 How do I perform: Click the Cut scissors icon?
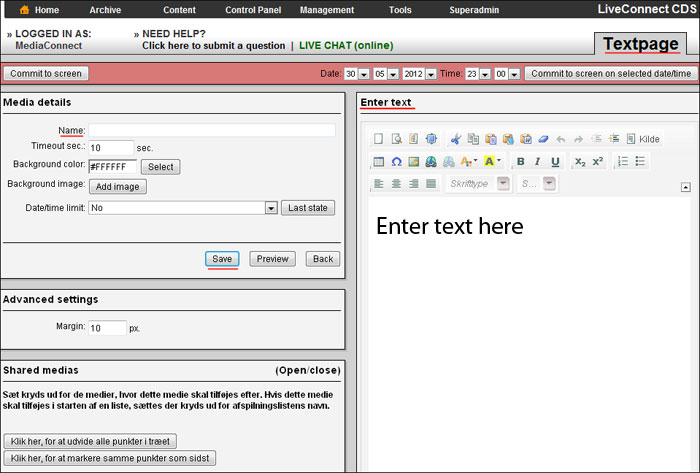pyautogui.click(x=455, y=139)
